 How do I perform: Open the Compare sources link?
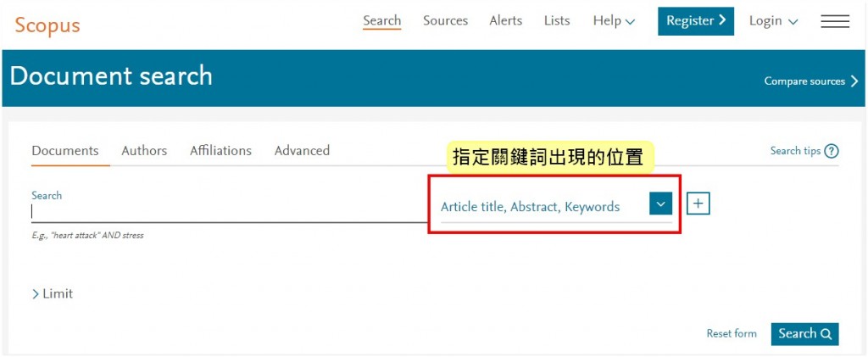811,81
